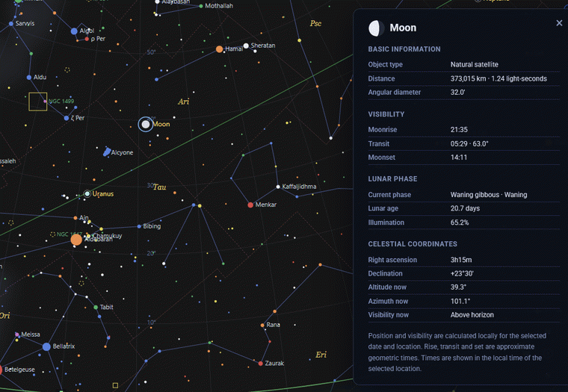Click the Meissa star marker
The width and height of the screenshot is (568, 392).
click(x=16, y=335)
